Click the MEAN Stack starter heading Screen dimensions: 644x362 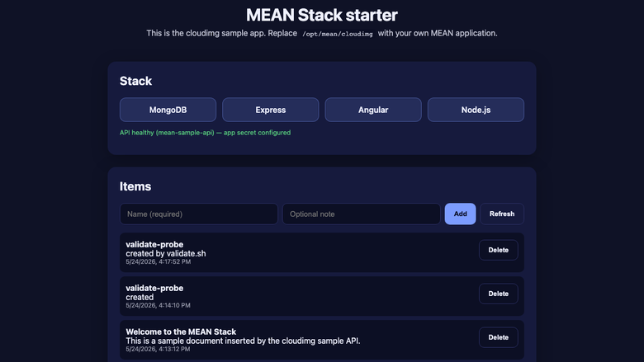click(322, 15)
